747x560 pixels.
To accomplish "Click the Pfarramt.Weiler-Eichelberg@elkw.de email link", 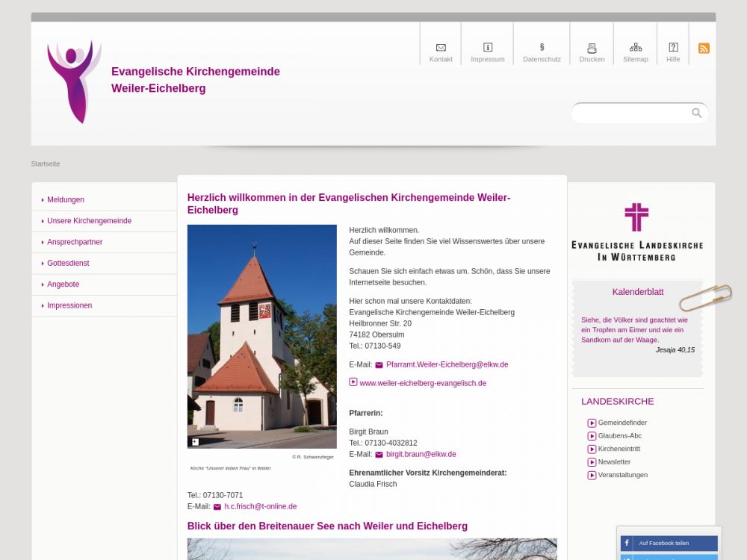I will pyautogui.click(x=447, y=365).
